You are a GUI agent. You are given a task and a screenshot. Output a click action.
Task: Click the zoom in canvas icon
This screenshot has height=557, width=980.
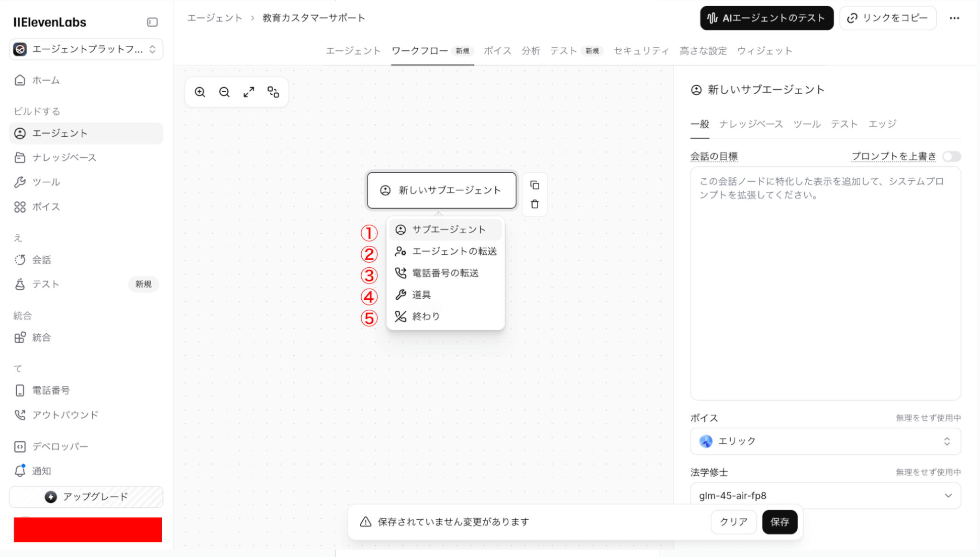[200, 92]
